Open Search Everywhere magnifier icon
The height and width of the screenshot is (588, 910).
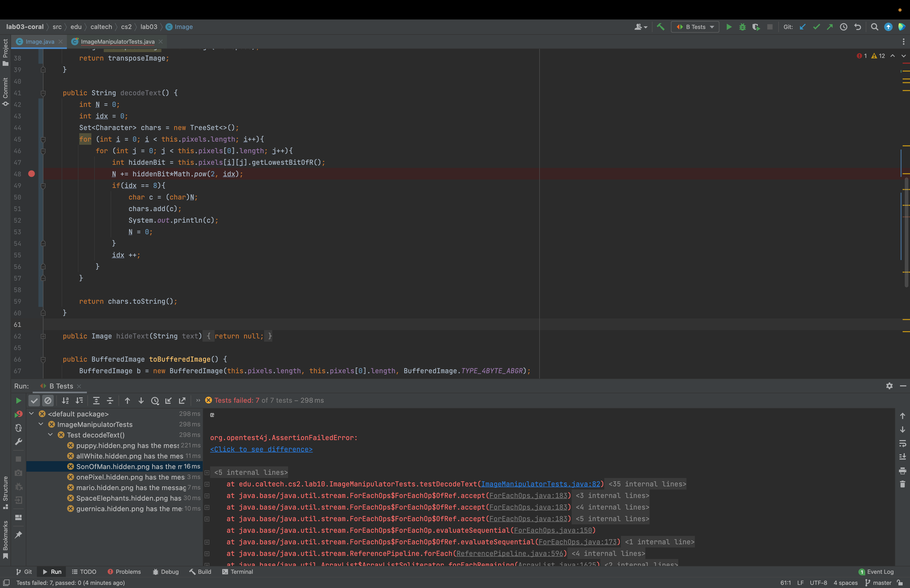(874, 27)
